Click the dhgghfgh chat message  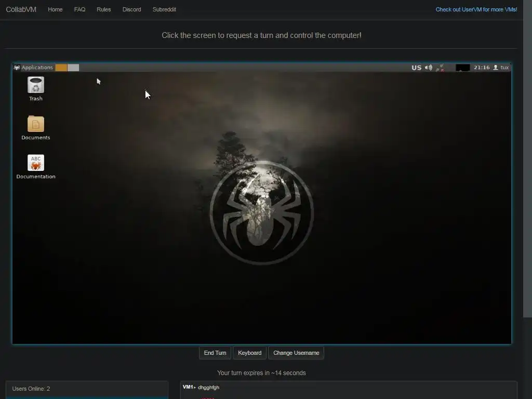(209, 388)
